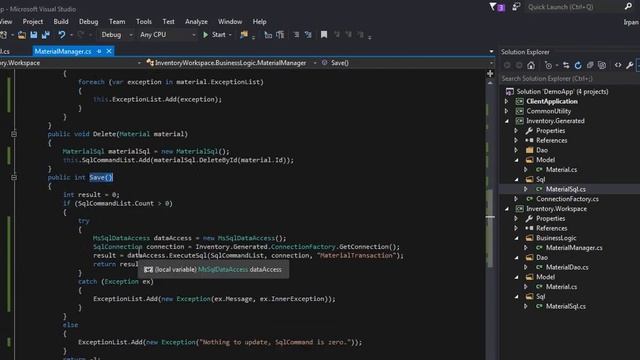Undo the last edit
Viewport: 640px width, 360px height.
point(61,35)
